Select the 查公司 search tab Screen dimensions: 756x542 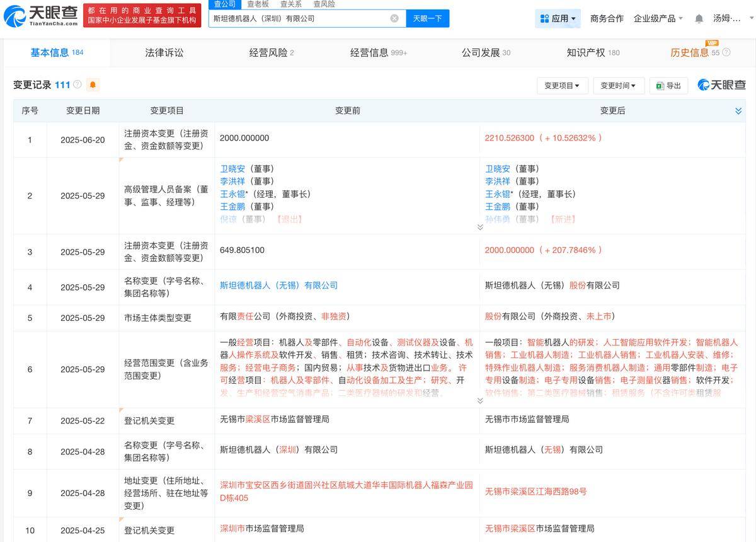[x=225, y=4]
